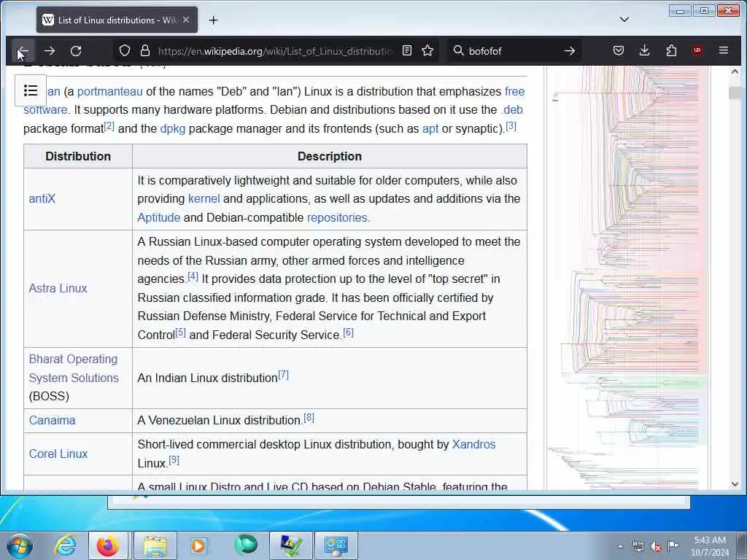
Task: Open the Aptitude link
Action: point(158,217)
